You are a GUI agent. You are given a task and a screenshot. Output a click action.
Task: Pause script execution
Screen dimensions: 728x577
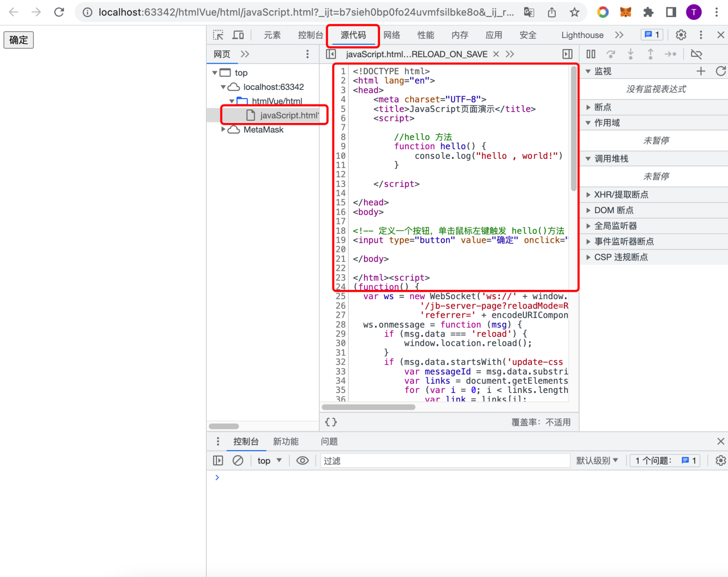591,54
